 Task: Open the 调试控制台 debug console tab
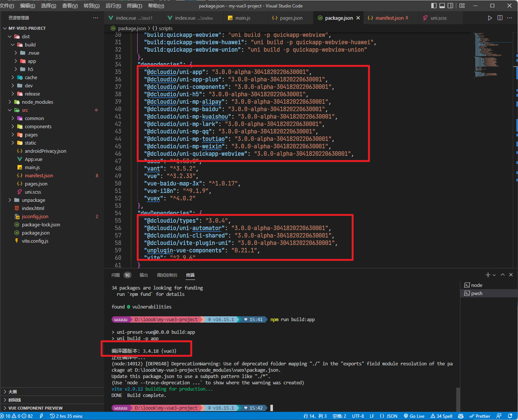click(167, 275)
